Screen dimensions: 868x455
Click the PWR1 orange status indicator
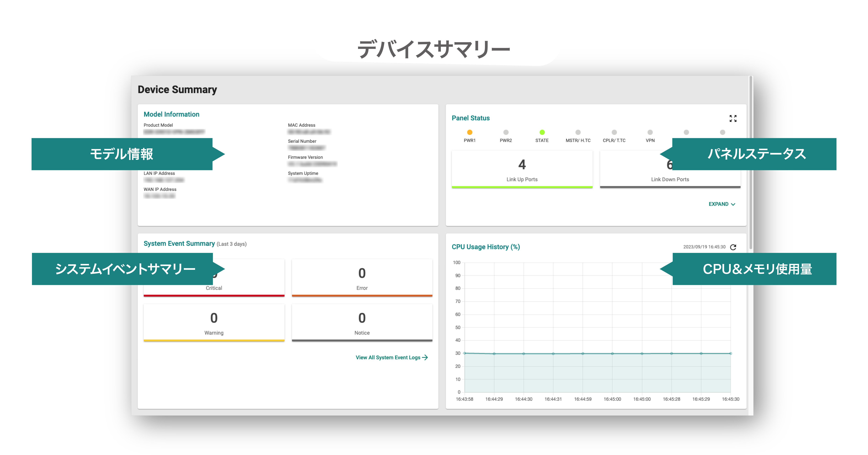point(469,132)
